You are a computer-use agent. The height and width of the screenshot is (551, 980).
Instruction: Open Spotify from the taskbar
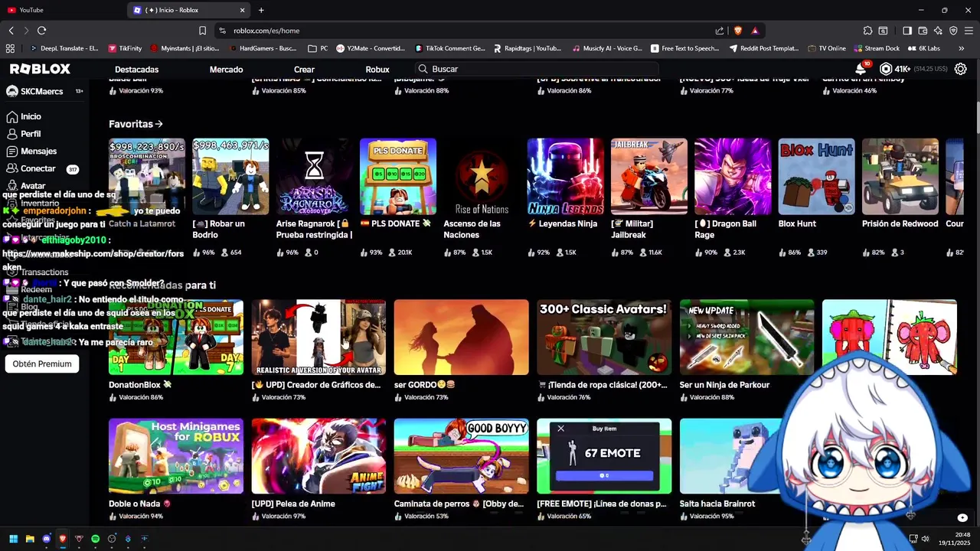pyautogui.click(x=95, y=539)
